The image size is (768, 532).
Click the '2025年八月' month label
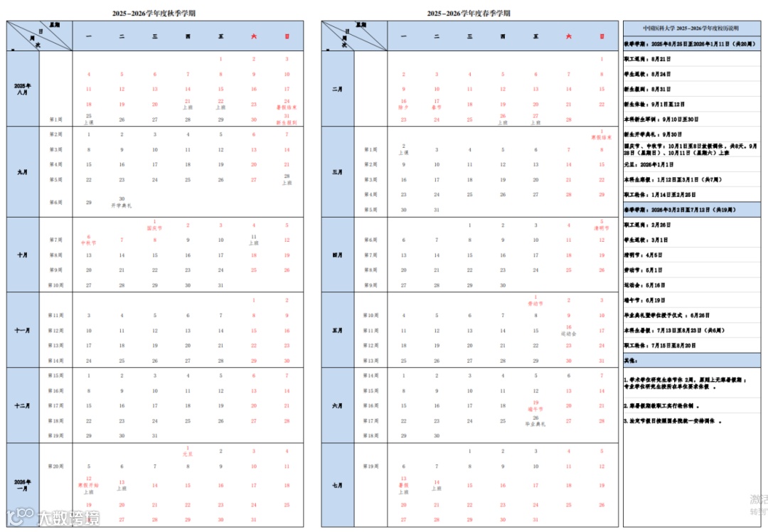(23, 89)
